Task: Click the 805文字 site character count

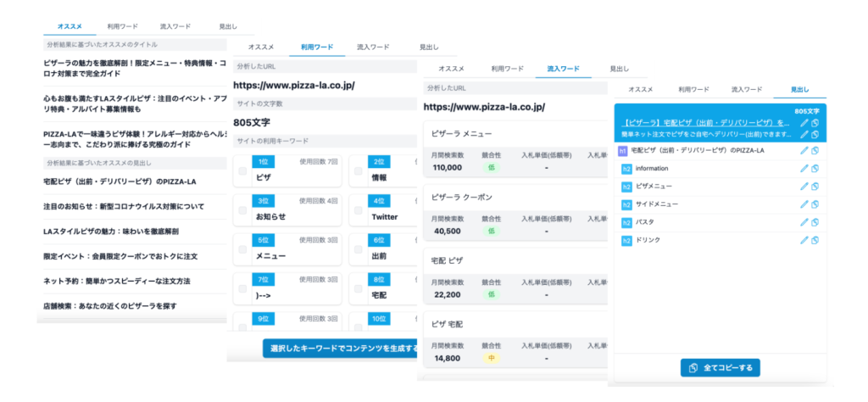Action: point(252,122)
